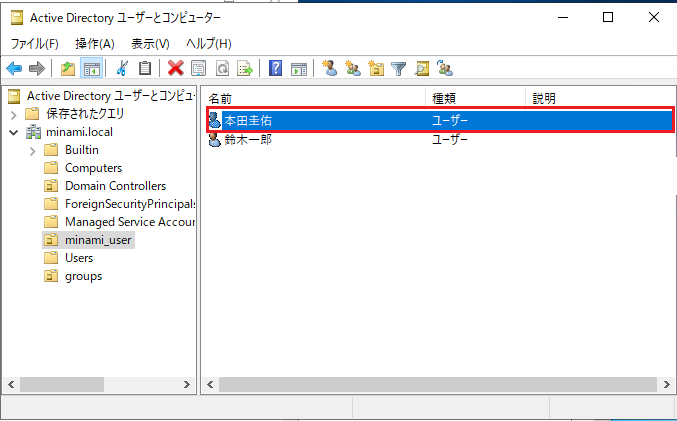The height and width of the screenshot is (421, 677).
Task: Click ユーザー type cell for 鈴木一郎
Action: pyautogui.click(x=450, y=139)
